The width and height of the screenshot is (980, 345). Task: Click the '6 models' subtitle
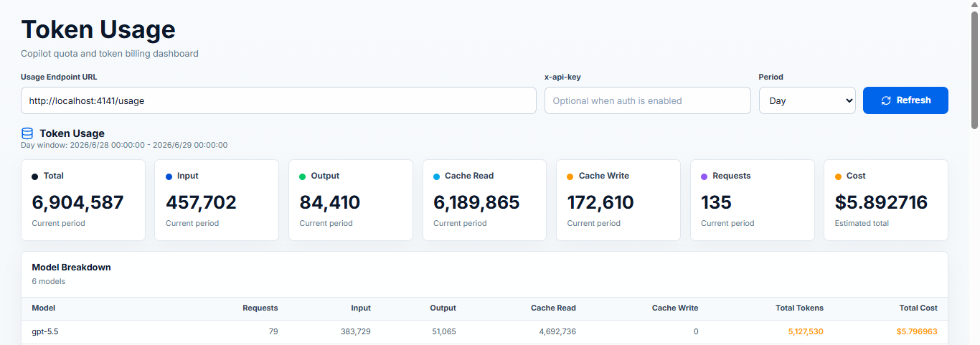(48, 282)
